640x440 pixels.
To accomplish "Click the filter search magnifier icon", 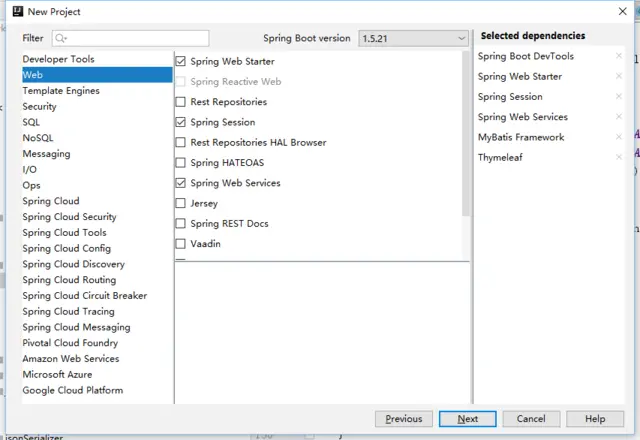I will 61,38.
